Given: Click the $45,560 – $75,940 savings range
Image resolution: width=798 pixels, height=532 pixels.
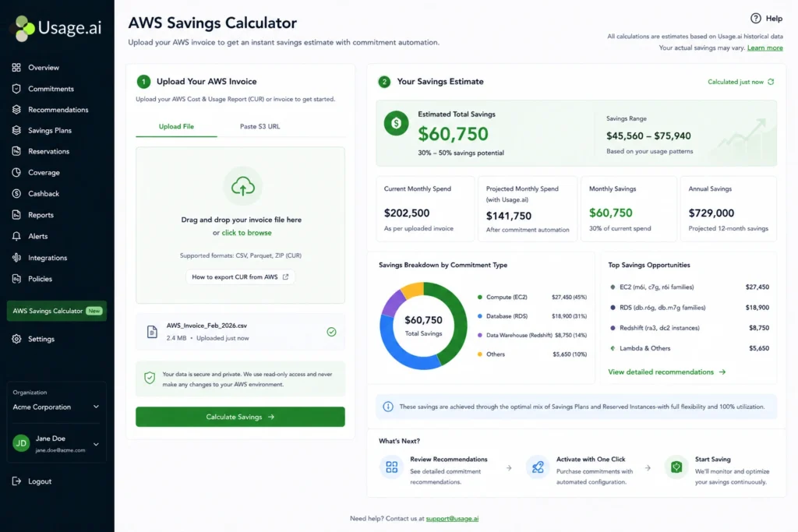Looking at the screenshot, I should (648, 136).
